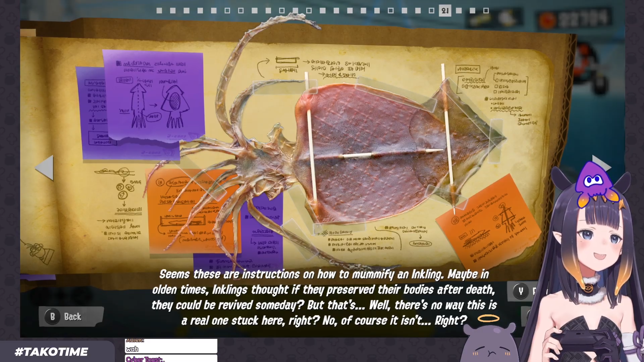Screen dimensions: 644x362
Task: Select the last hollow page marker
Action: click(486, 11)
